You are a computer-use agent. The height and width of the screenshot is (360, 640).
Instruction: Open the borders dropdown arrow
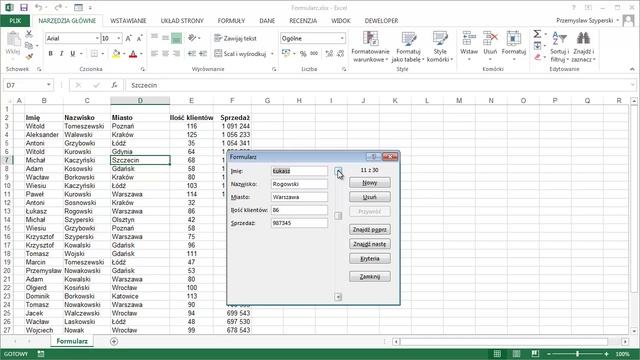click(102, 53)
